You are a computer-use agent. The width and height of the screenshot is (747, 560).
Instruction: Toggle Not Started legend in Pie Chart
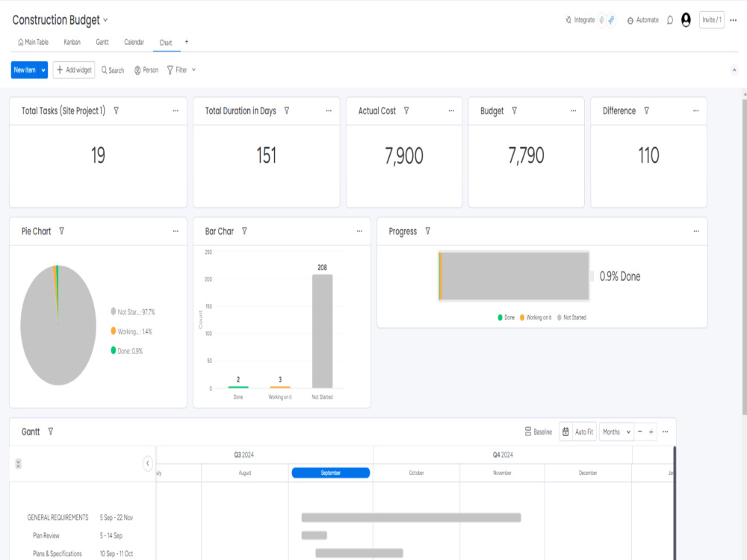coord(133,312)
